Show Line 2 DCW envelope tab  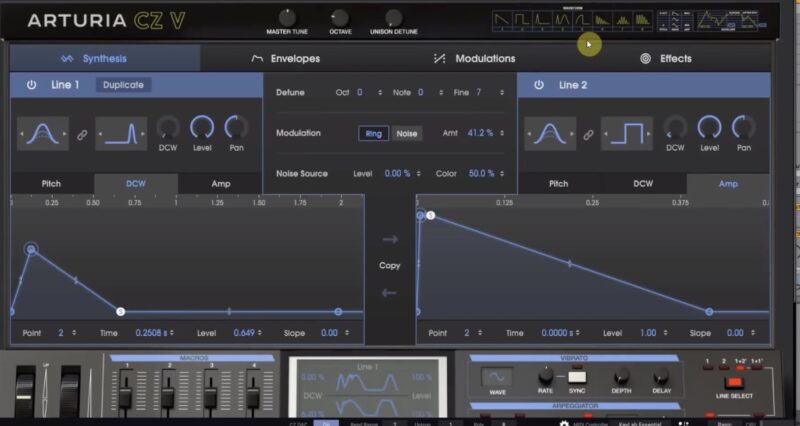pyautogui.click(x=643, y=184)
